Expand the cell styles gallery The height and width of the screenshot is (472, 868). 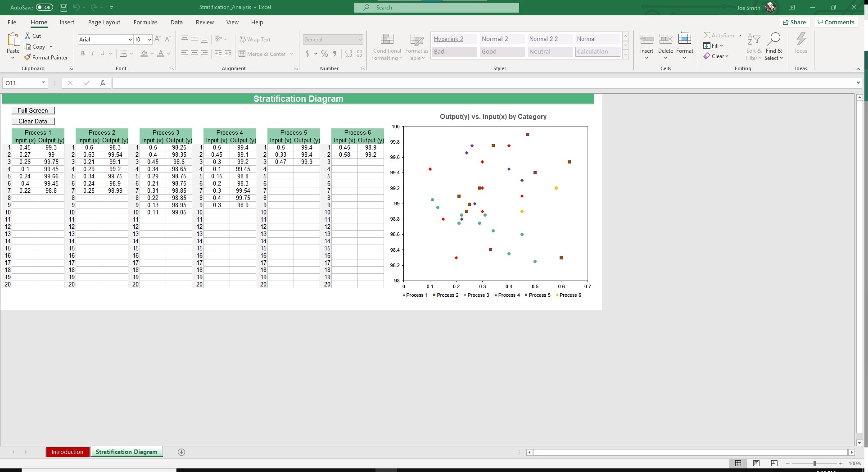pos(625,54)
